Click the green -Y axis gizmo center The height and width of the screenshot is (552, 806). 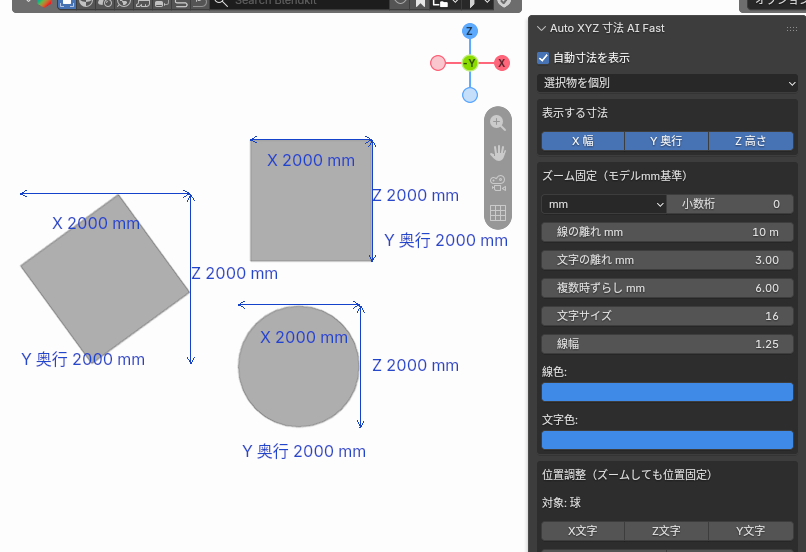470,63
